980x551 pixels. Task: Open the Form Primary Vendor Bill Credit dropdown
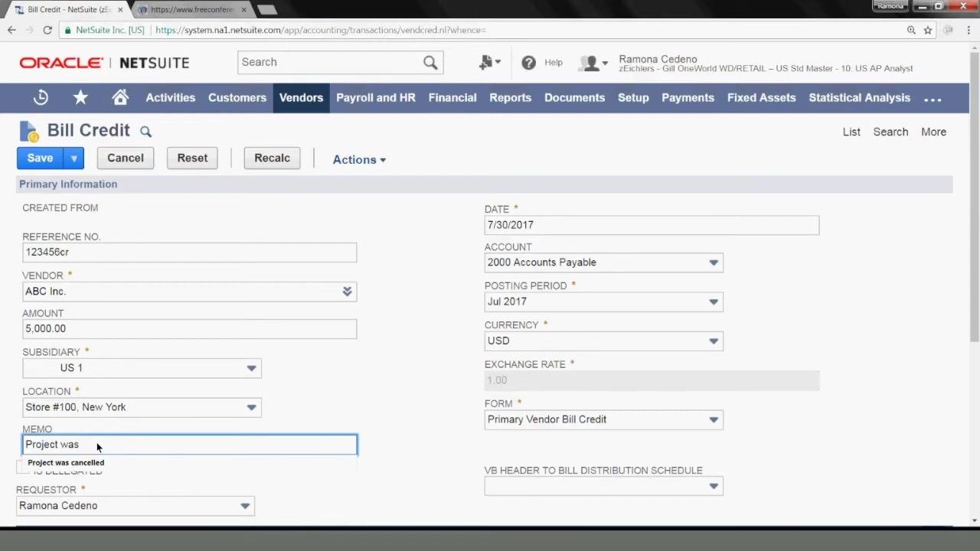[x=603, y=419]
